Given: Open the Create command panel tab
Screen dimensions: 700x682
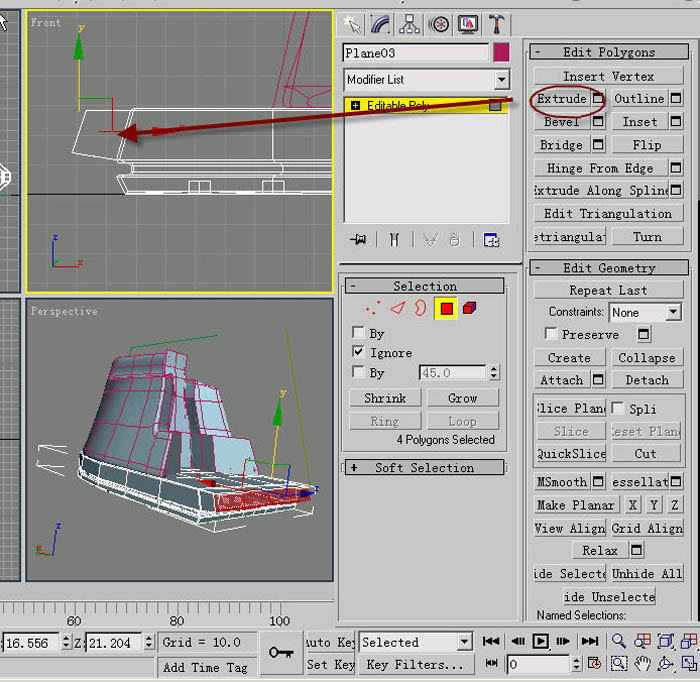Looking at the screenshot, I should [x=352, y=24].
